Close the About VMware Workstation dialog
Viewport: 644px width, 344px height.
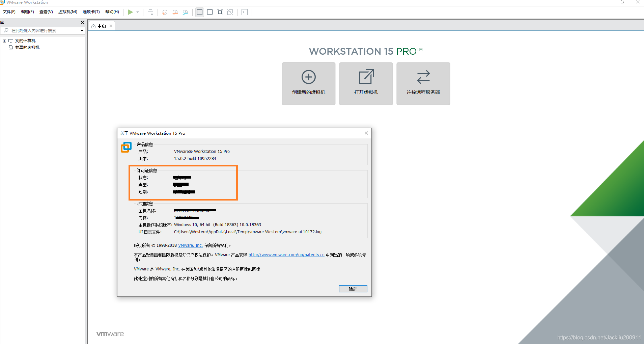pyautogui.click(x=366, y=133)
